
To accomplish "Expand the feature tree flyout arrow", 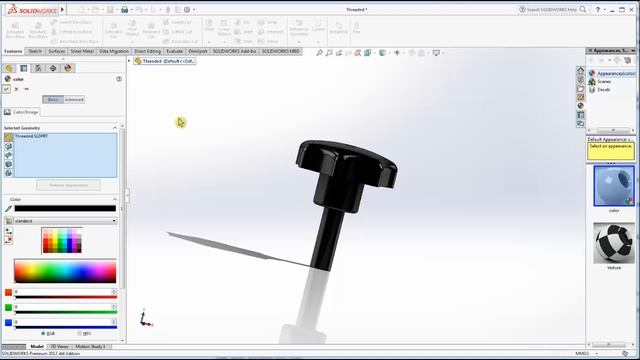I will pyautogui.click(x=129, y=61).
